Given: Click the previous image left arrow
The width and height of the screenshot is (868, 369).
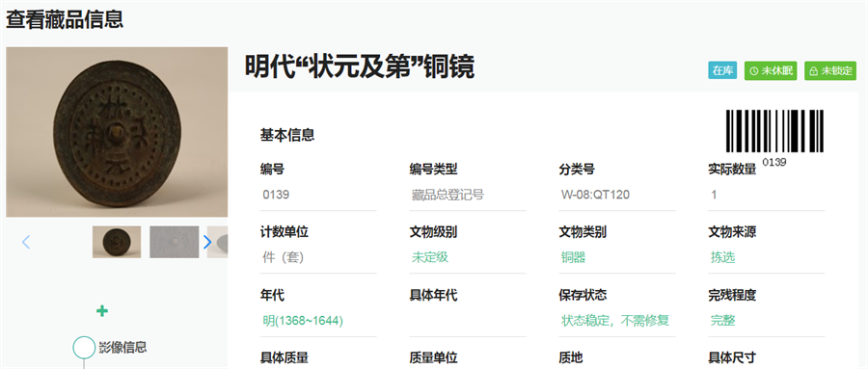Looking at the screenshot, I should click(x=25, y=242).
